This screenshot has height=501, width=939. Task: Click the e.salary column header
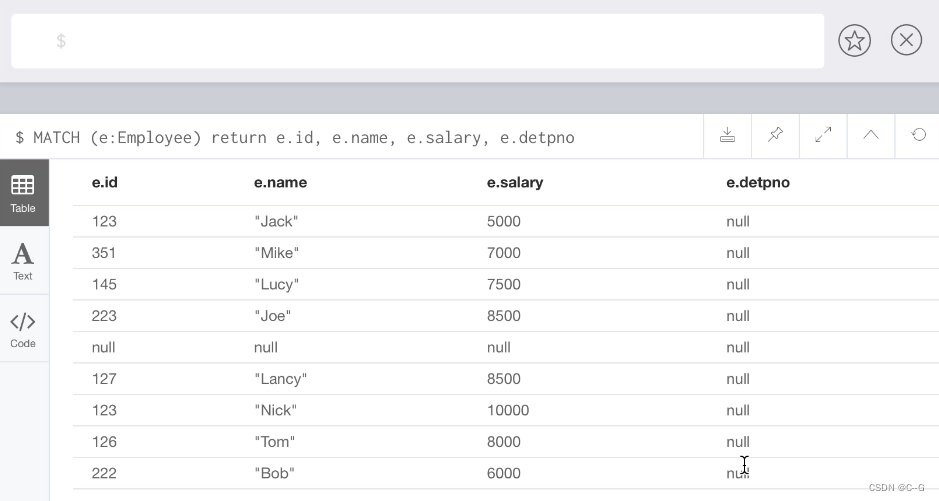[515, 182]
